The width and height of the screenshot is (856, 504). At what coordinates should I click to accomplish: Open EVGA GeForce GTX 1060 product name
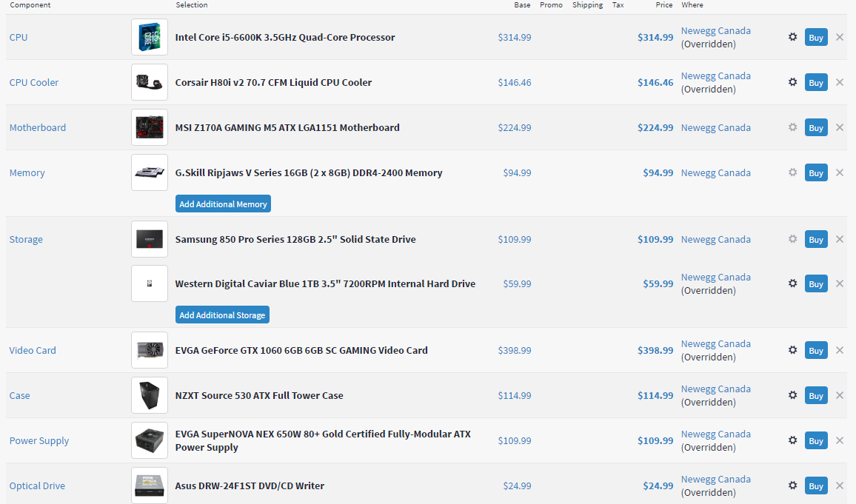click(301, 350)
